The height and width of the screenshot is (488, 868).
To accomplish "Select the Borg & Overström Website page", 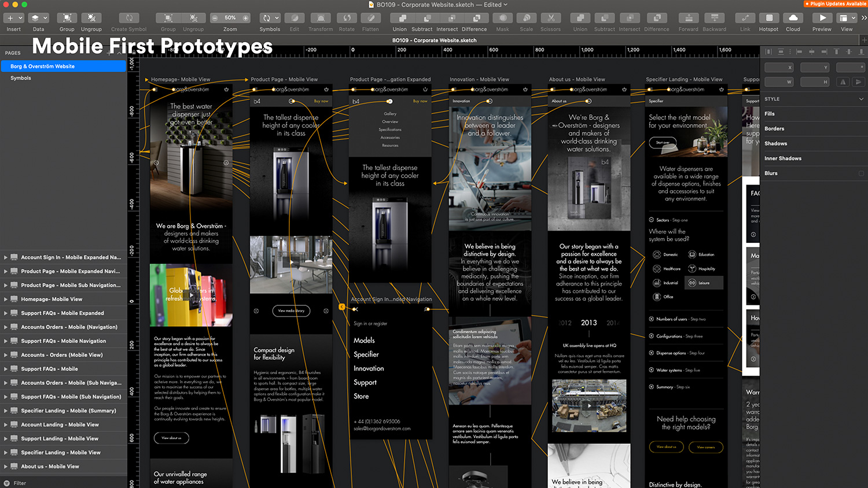I will click(x=42, y=66).
